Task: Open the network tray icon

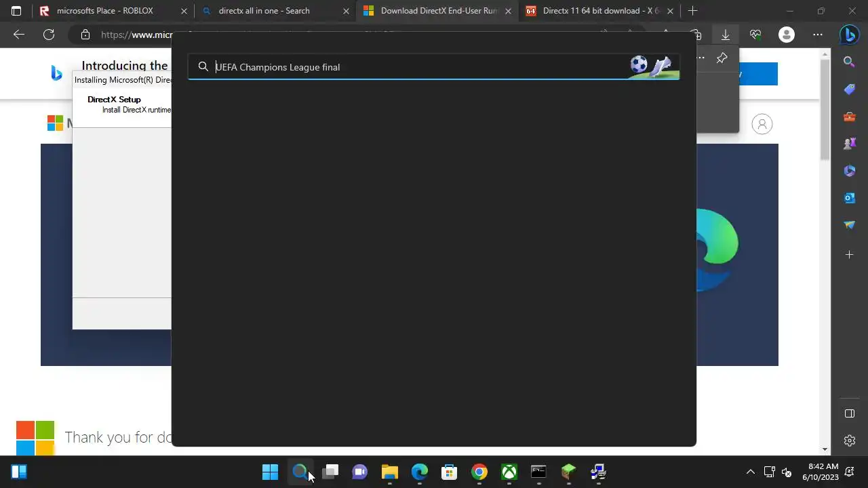Action: (x=770, y=472)
